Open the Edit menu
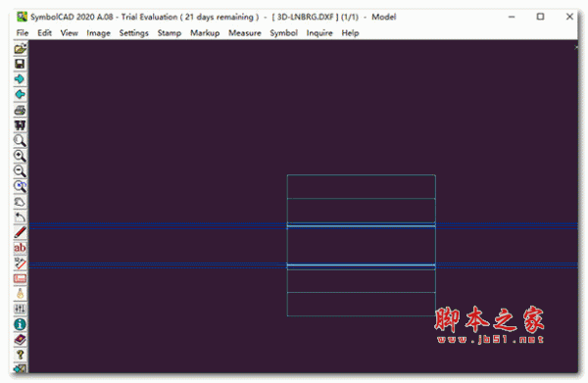588x383 pixels. click(44, 33)
